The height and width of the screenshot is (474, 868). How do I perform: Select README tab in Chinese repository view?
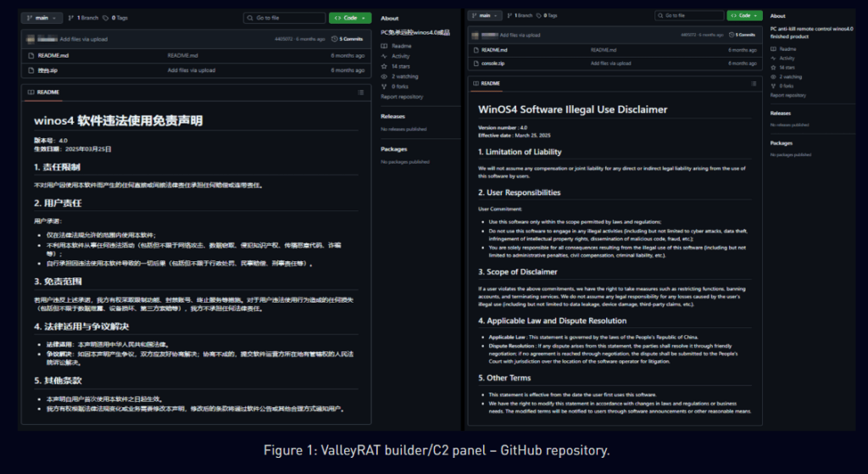click(x=43, y=92)
